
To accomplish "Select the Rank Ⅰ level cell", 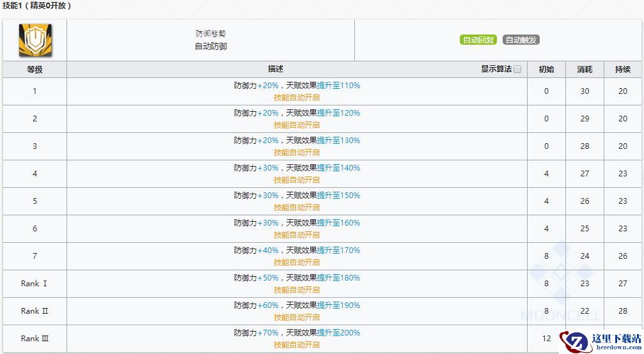I will click(35, 284).
